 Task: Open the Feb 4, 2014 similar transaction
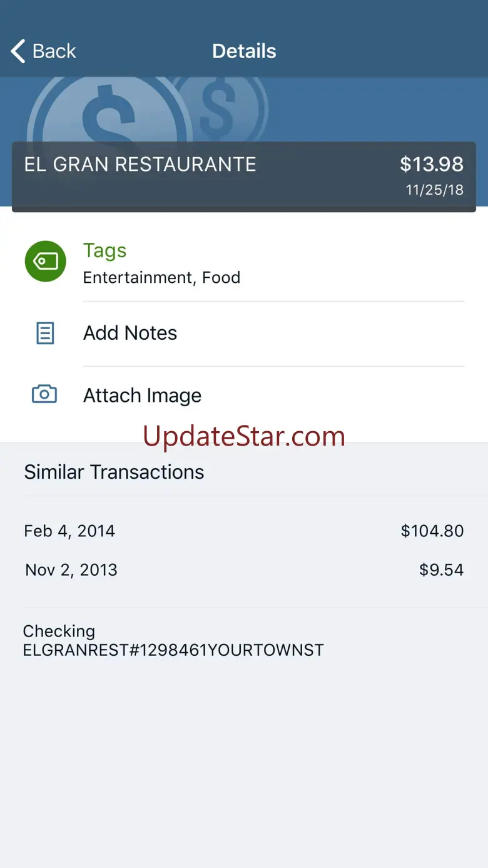click(x=69, y=531)
